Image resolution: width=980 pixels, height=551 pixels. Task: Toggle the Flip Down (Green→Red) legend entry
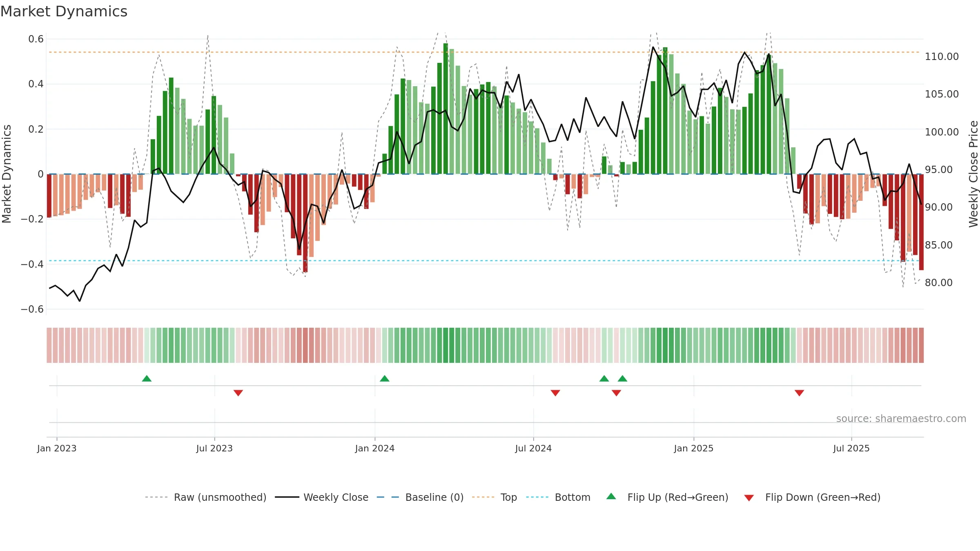click(812, 497)
